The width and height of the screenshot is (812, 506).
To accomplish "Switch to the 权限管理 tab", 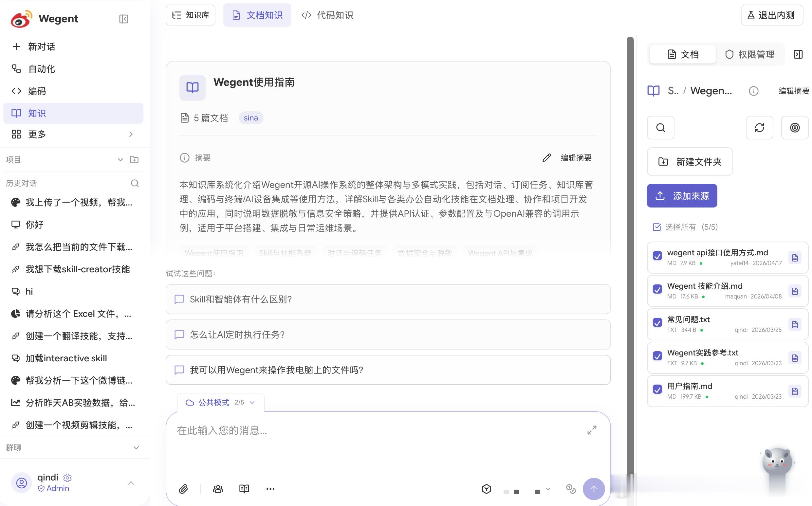I will 750,55.
